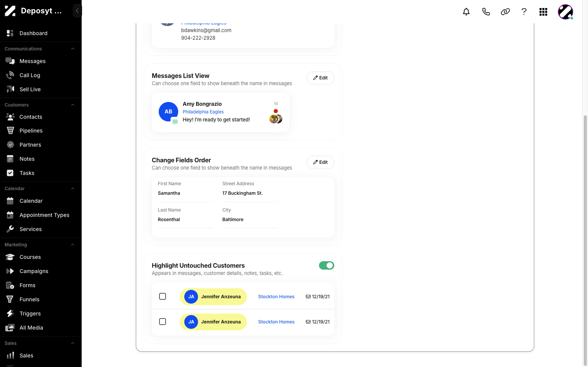
Task: Click the Partners badge icon
Action: [x=10, y=145]
